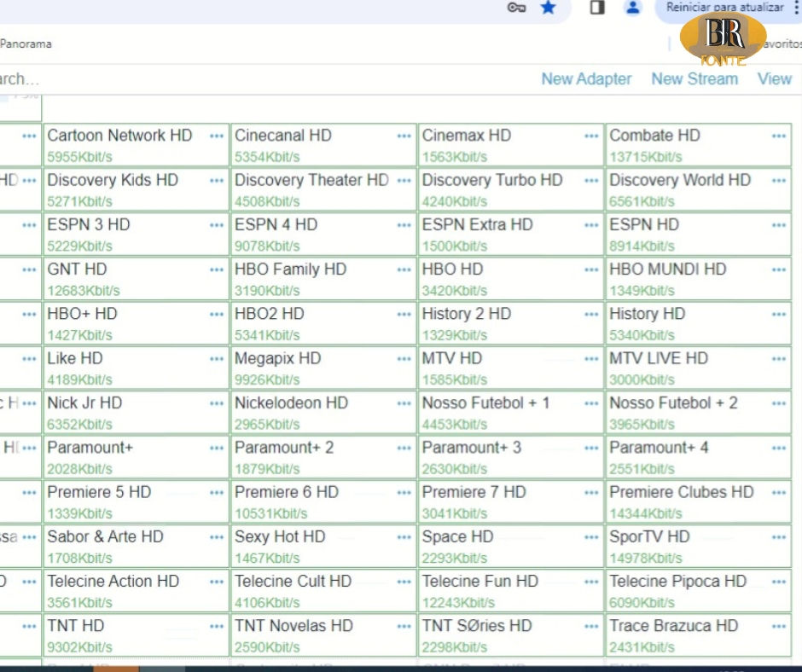Open password key icon in address bar
This screenshot has width=802, height=672.
516,7
